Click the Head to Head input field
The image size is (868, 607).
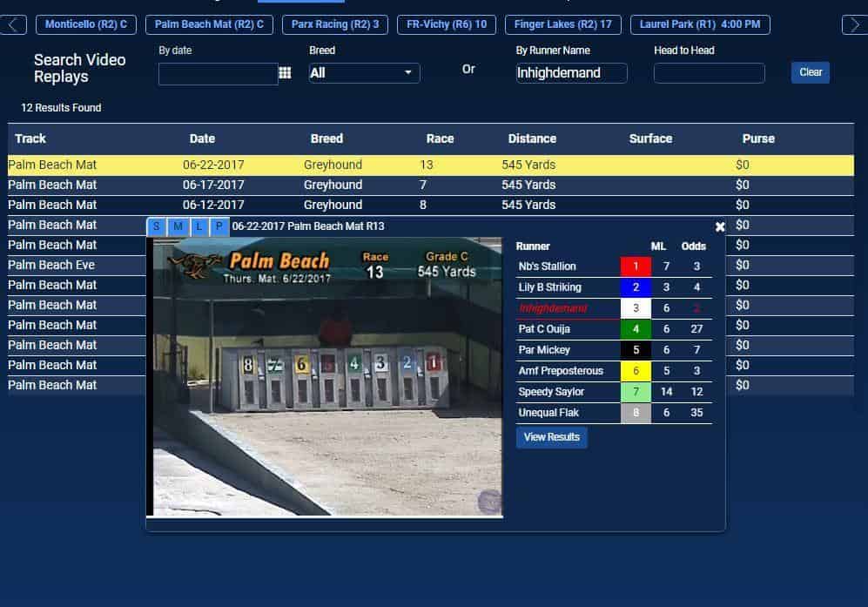pyautogui.click(x=709, y=73)
